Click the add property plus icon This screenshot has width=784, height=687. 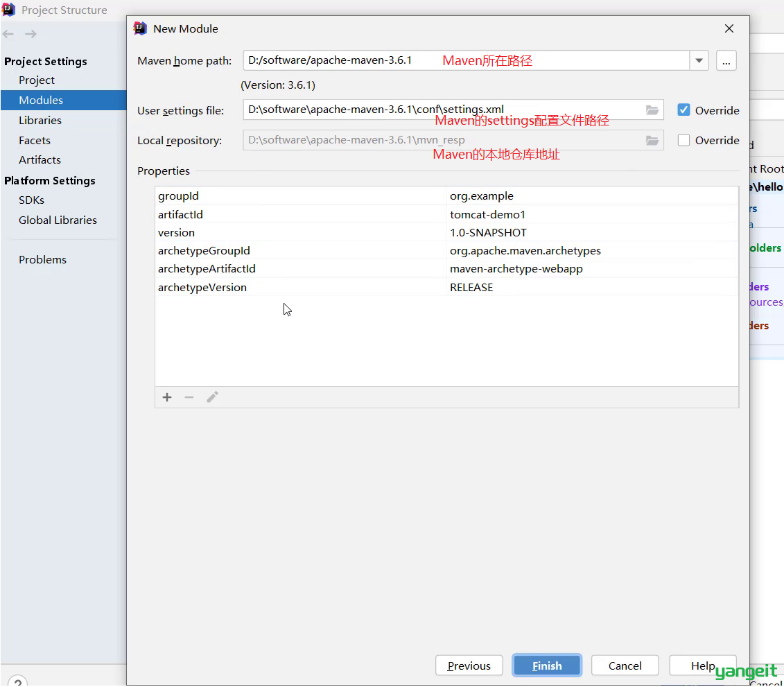[167, 397]
